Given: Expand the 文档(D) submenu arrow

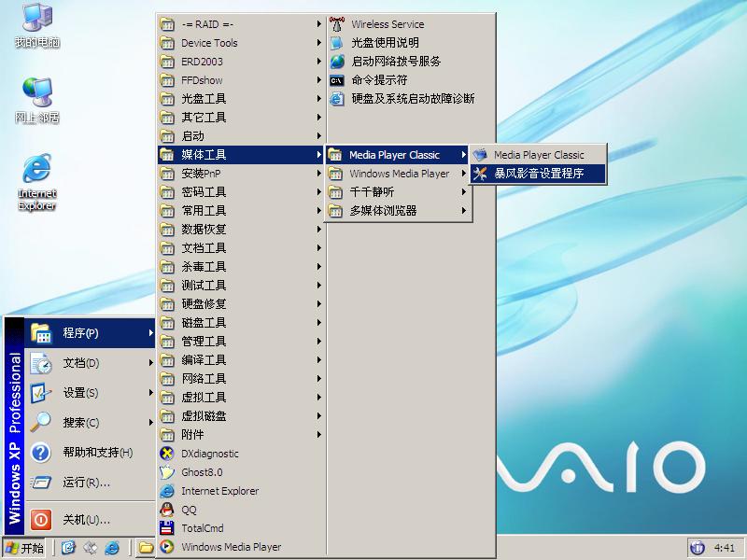Looking at the screenshot, I should (150, 363).
